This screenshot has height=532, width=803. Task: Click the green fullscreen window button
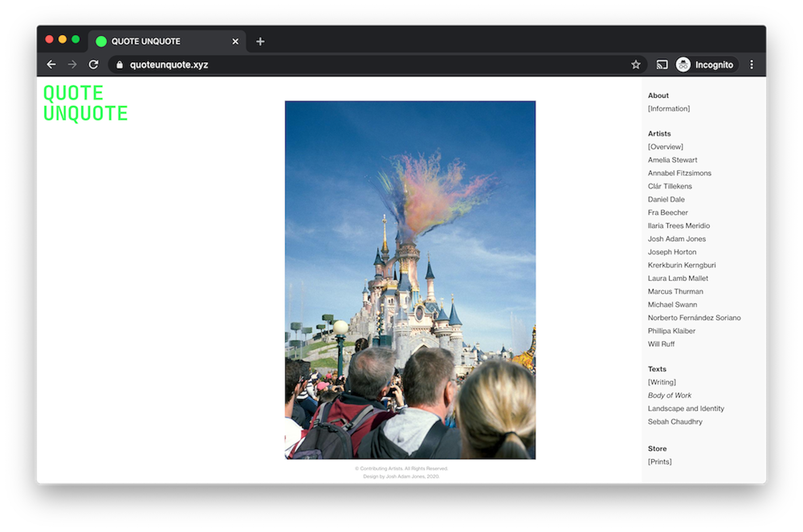coord(75,39)
